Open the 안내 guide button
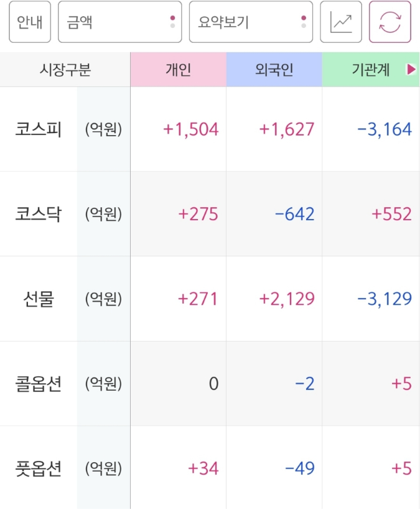 (x=30, y=22)
